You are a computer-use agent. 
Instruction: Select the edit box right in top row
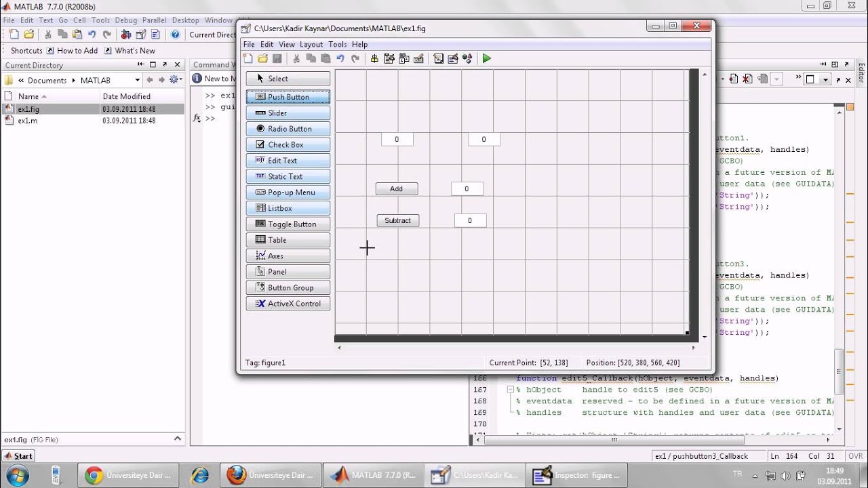pos(484,140)
